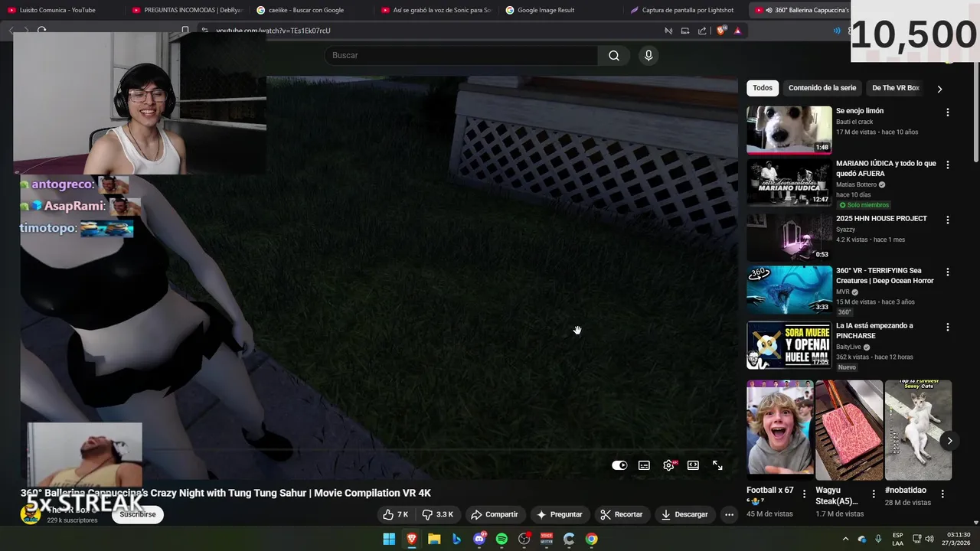Click inside the Buscar search field
This screenshot has width=980, height=551.
(462, 55)
